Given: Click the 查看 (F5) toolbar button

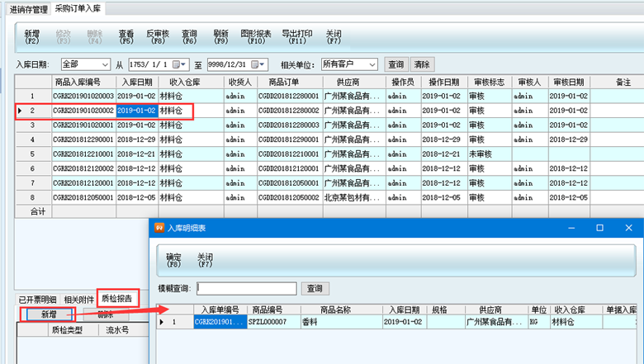Looking at the screenshot, I should (125, 37).
